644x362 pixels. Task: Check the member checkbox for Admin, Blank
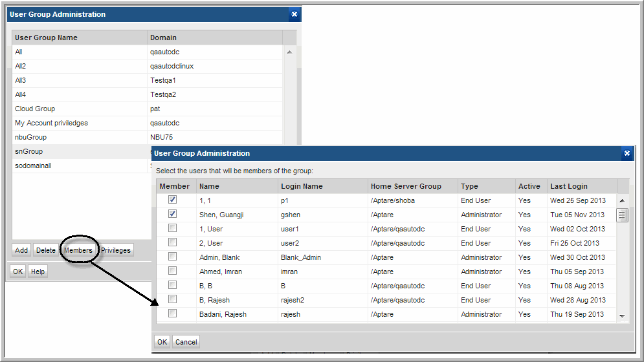pyautogui.click(x=173, y=257)
